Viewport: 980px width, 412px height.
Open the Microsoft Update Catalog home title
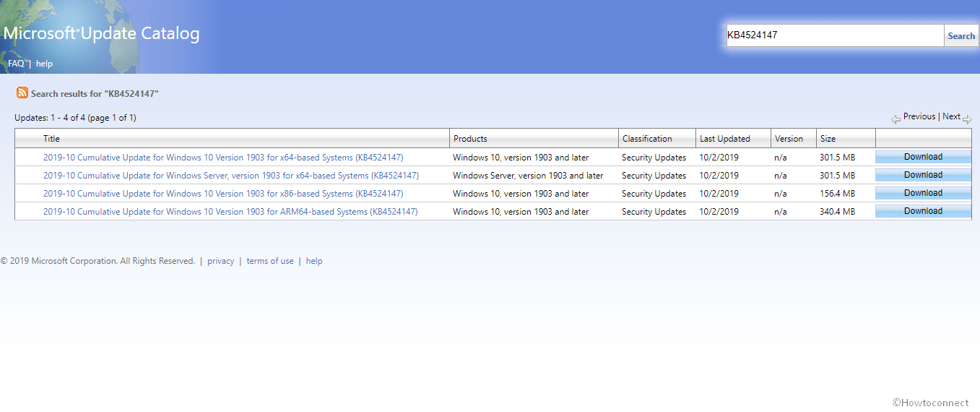102,33
